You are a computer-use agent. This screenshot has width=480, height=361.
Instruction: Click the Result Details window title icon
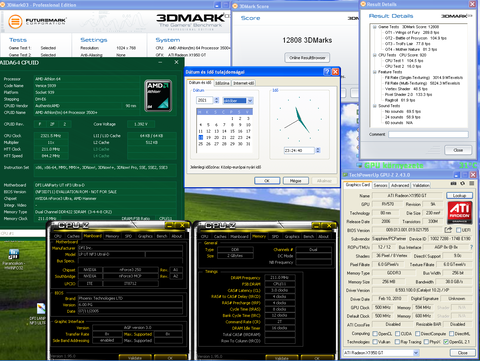[363, 4]
